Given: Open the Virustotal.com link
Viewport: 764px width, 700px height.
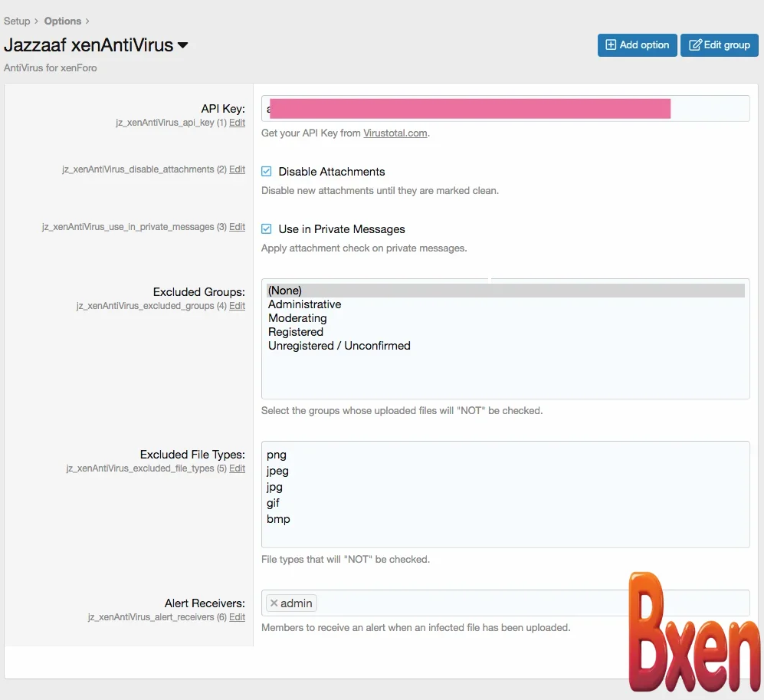Looking at the screenshot, I should (x=395, y=133).
